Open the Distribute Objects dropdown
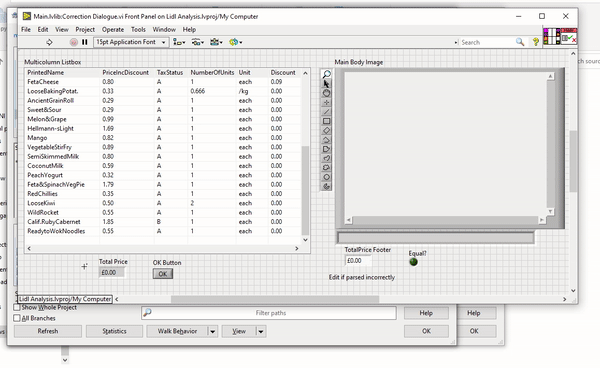 pyautogui.click(x=198, y=42)
